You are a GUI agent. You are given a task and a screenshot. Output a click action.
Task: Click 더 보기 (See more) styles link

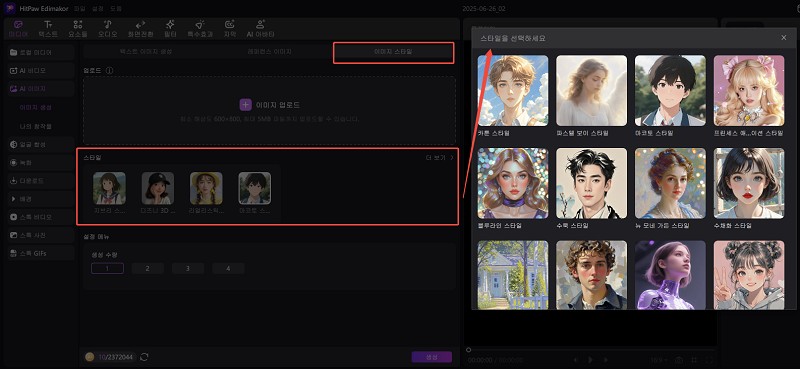tap(439, 158)
